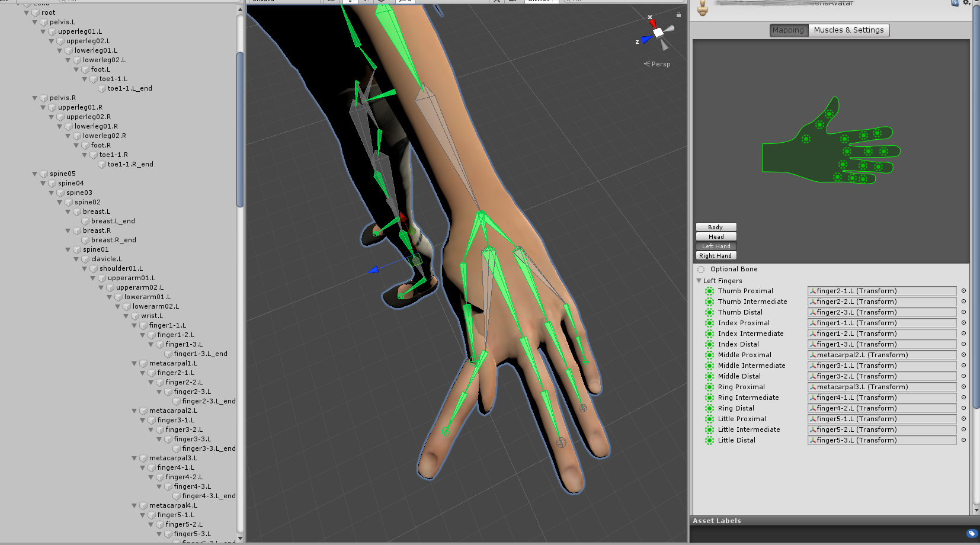The height and width of the screenshot is (545, 980).
Task: Switch to the Muscles & Settings tab
Action: (848, 30)
